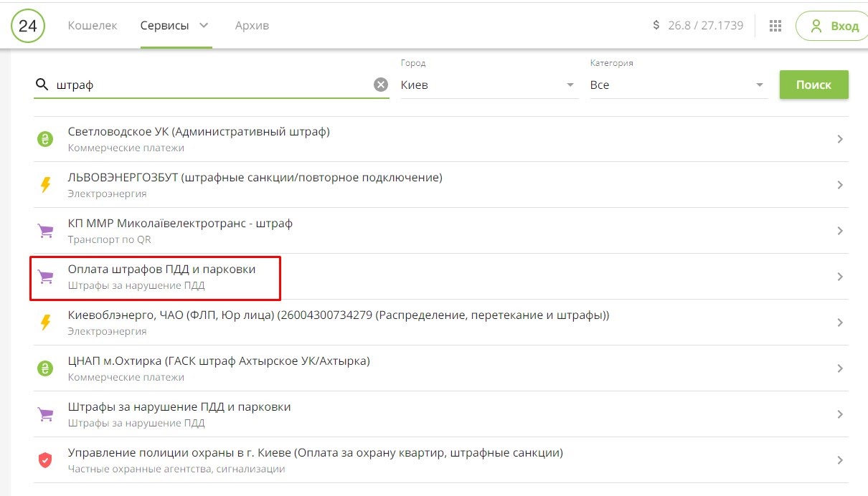Open Штрафы за нарушение ПДД и парковки
This screenshot has height=496, width=868.
(179, 407)
